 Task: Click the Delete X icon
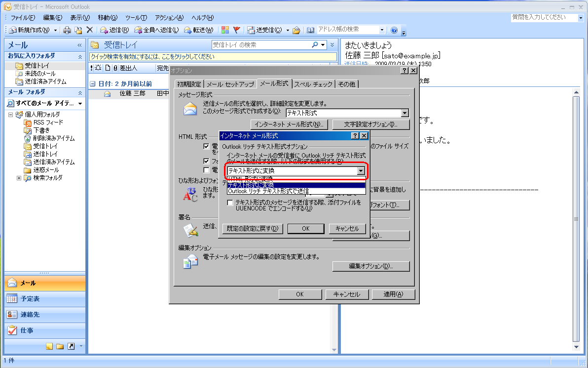coord(90,30)
